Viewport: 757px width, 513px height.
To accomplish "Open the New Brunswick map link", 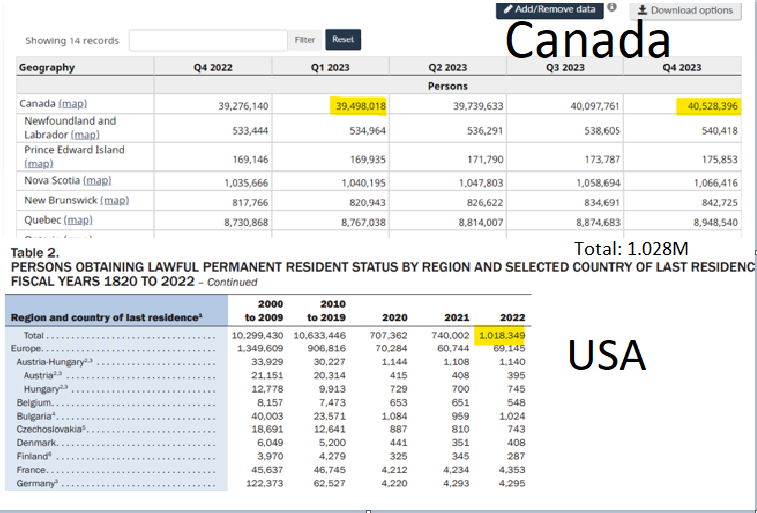I will tap(115, 200).
